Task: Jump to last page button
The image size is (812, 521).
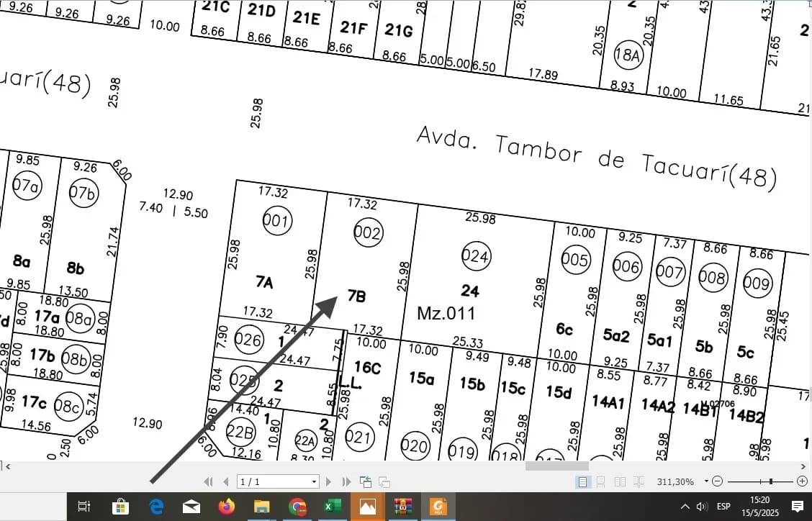Action: 346,481
